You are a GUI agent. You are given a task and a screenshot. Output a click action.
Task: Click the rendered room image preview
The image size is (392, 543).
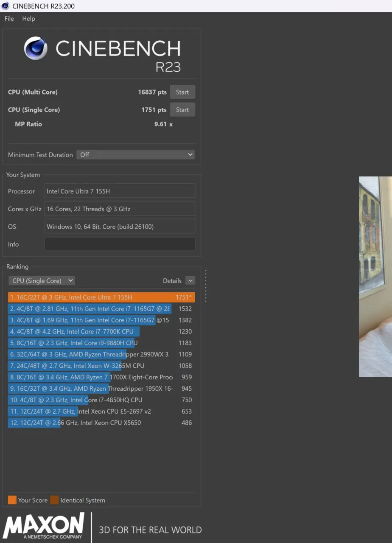pos(375,277)
